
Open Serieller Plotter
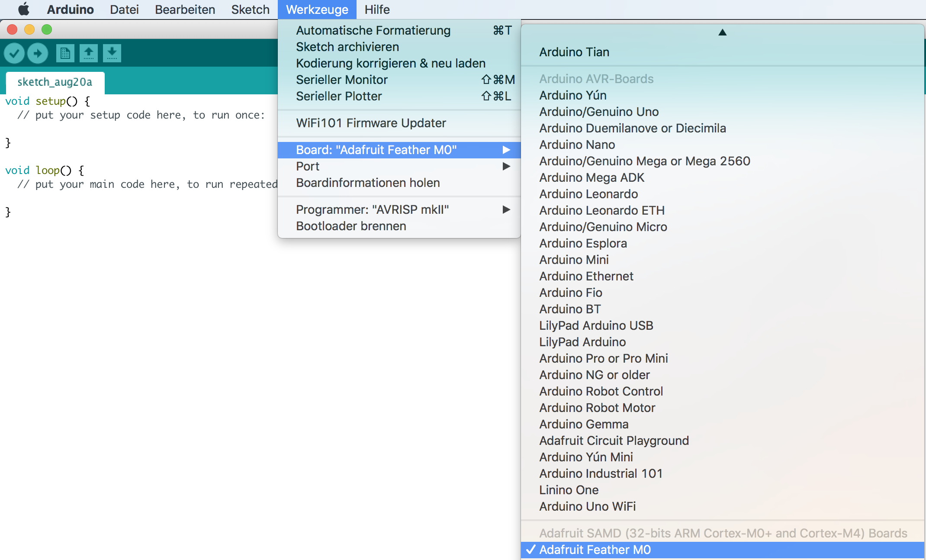[x=399, y=96]
